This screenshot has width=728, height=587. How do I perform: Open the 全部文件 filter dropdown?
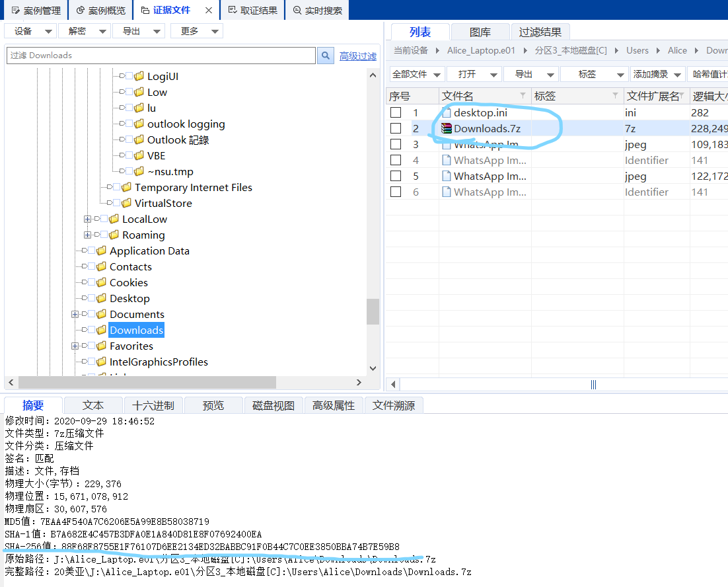click(416, 74)
